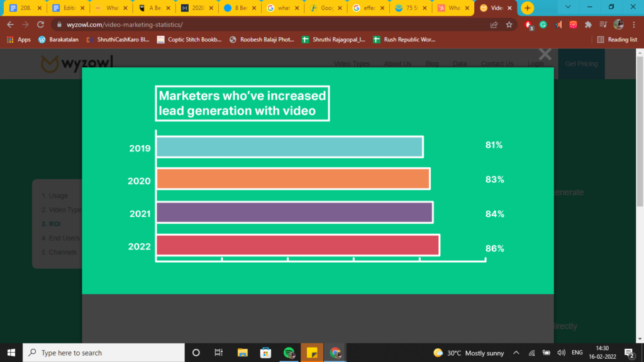Open the Microsoft Store taskbar icon
This screenshot has width=644, height=362.
tap(265, 353)
